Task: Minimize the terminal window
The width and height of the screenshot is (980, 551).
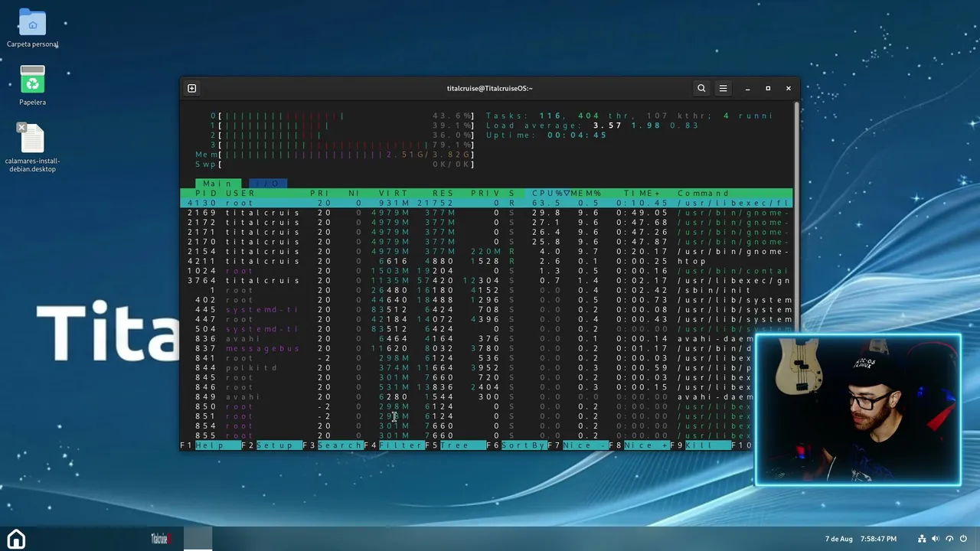Action: [x=747, y=88]
